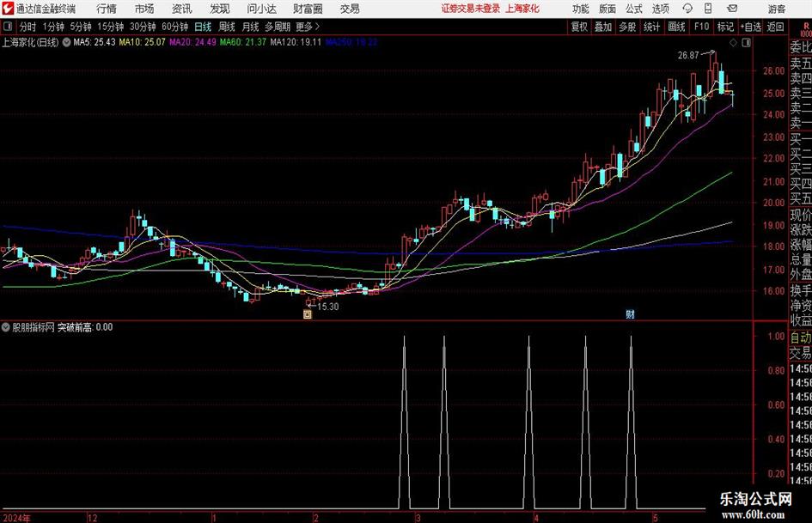
Task: Click the 画线 drawing toolbar button
Action: [676, 27]
